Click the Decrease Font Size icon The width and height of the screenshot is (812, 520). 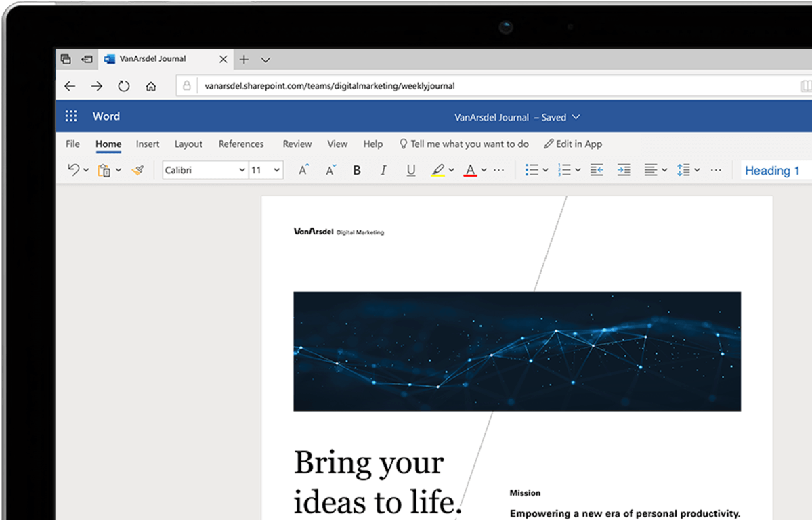(x=330, y=170)
